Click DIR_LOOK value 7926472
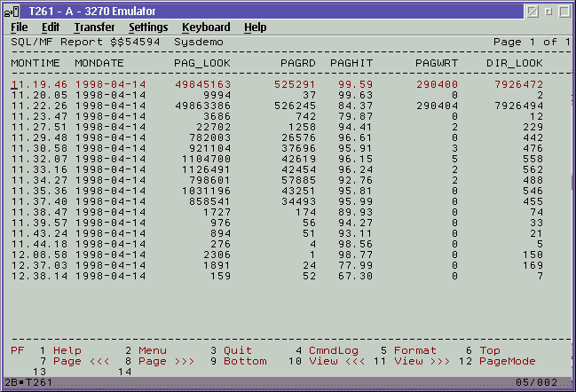This screenshot has height=392, width=576. tap(518, 84)
